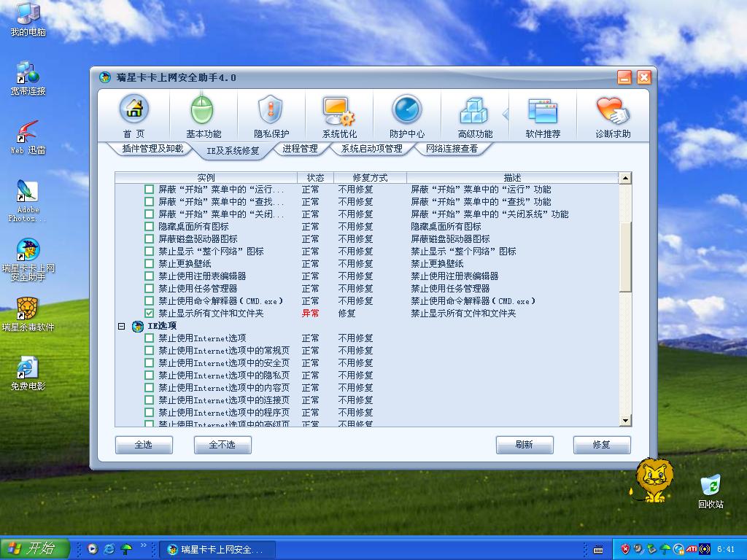Check 屏蔽磁盘驱动器图标 checkbox
The width and height of the screenshot is (747, 560).
pos(149,239)
